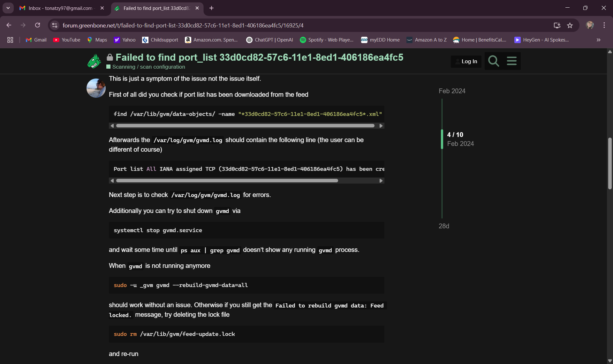
Task: Open the Chrome three-dot menu
Action: (x=604, y=25)
